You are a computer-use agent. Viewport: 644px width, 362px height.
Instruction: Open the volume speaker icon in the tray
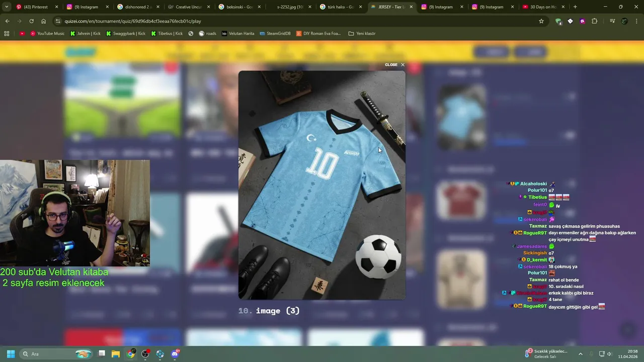609,354
